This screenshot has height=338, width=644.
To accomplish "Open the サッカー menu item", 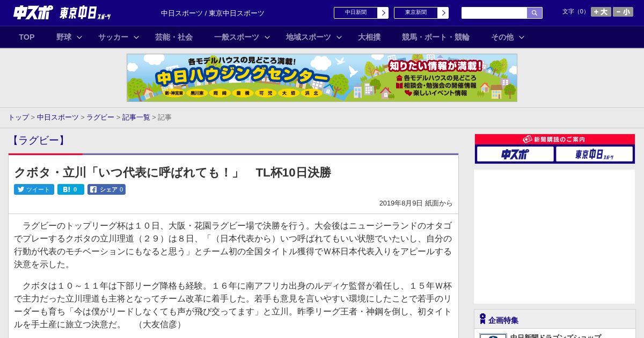I will 113,37.
